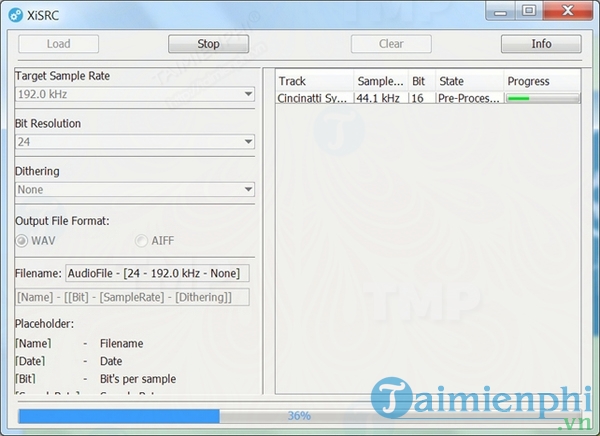Image resolution: width=600 pixels, height=436 pixels.
Task: Click the Progress column header
Action: pyautogui.click(x=540, y=81)
